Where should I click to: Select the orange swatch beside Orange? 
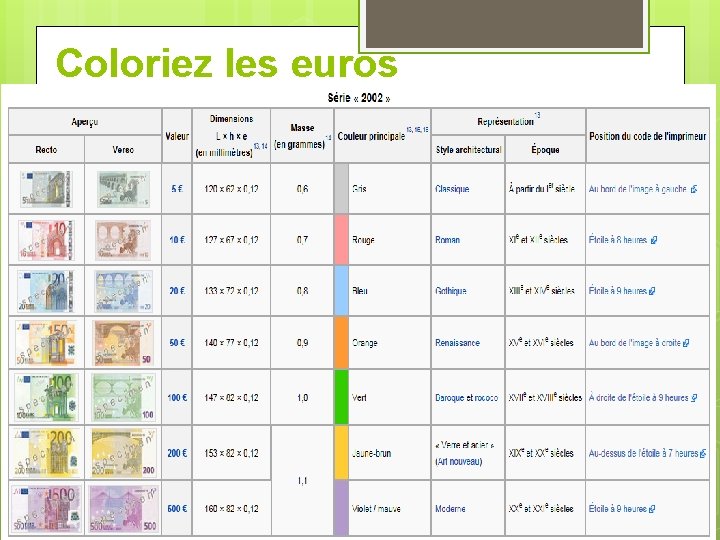[341, 343]
